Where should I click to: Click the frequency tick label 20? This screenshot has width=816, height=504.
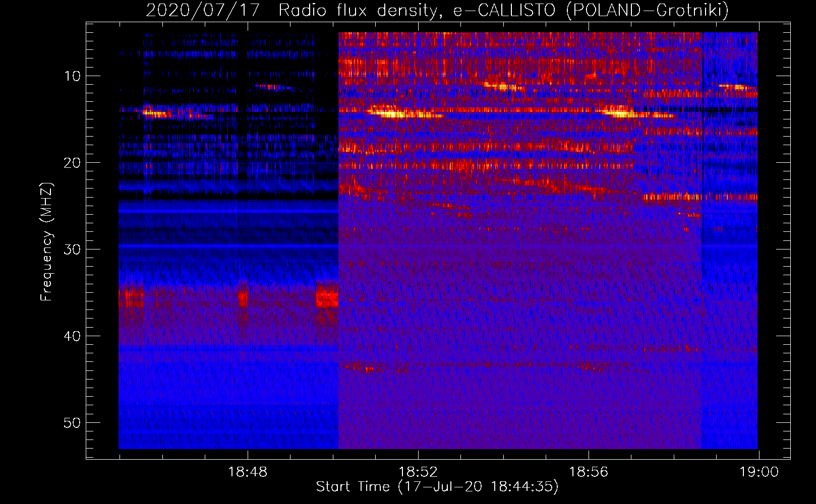coord(73,163)
